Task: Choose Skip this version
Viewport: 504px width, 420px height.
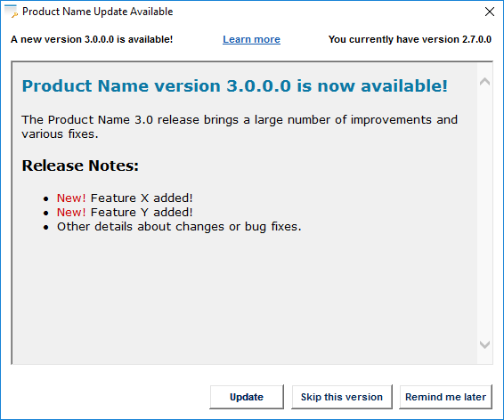Action: 342,397
